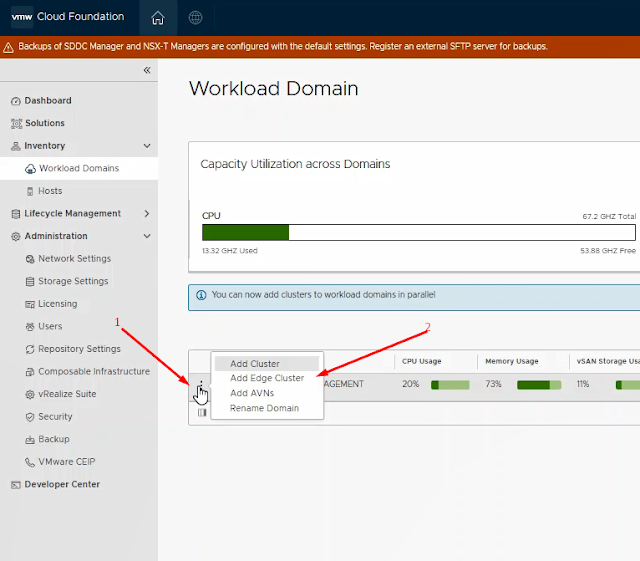Open Dashboard from the sidebar
Image resolution: width=640 pixels, height=561 pixels.
click(47, 101)
